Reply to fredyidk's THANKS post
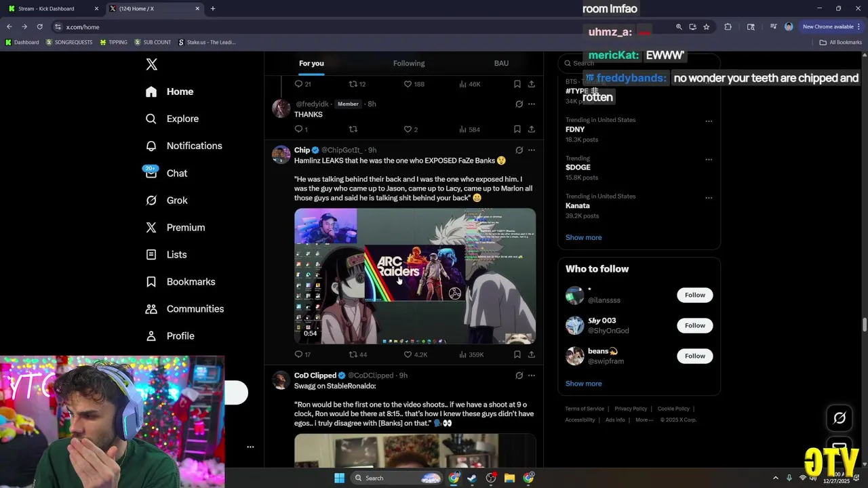The width and height of the screenshot is (868, 488). click(301, 129)
